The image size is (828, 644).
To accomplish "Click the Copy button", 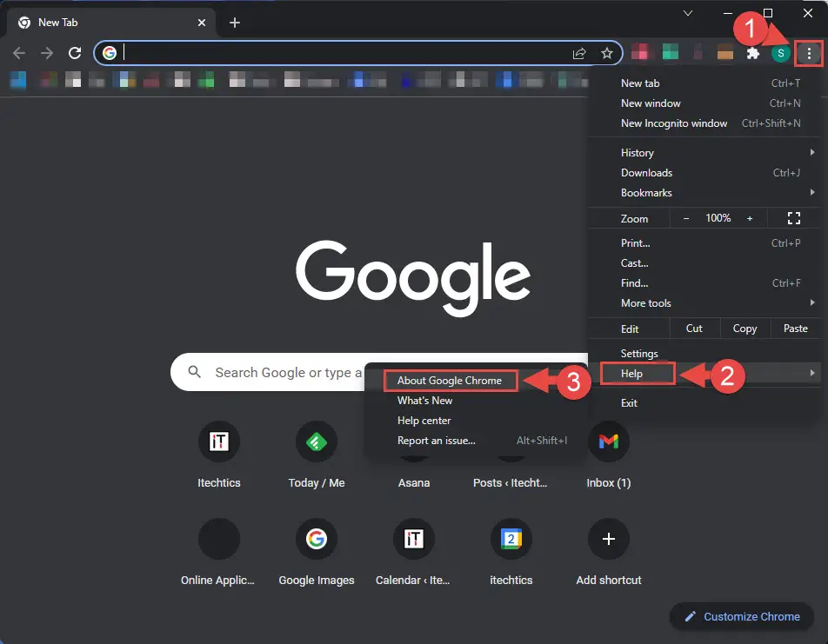I will point(745,329).
